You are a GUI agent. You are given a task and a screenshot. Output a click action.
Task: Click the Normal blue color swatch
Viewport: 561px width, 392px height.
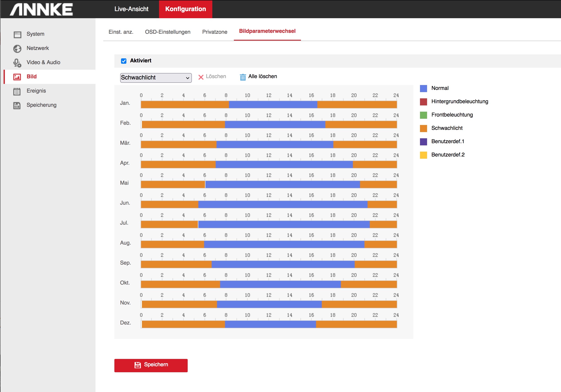point(423,88)
